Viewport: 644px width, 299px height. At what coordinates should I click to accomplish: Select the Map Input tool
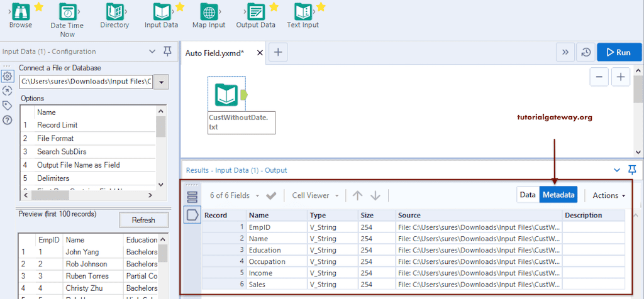point(209,11)
